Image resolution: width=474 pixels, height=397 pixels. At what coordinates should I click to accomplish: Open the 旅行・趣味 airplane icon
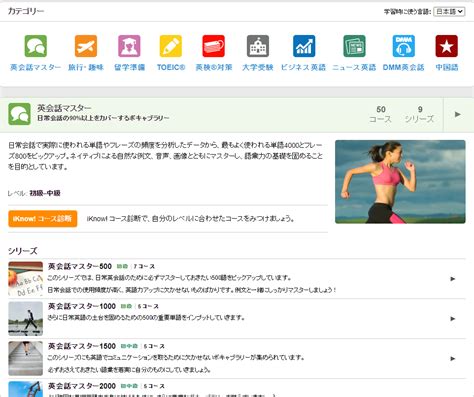86,46
